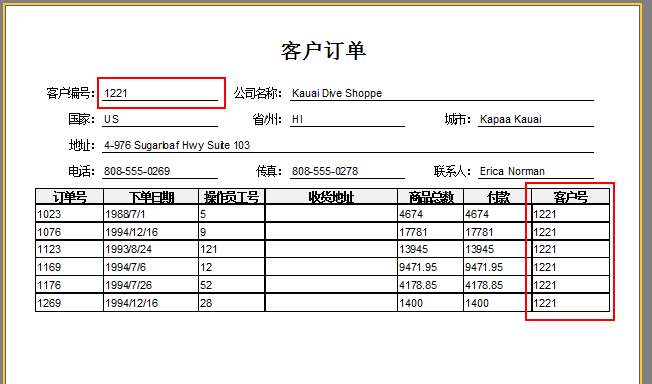
Task: Click operator number 12 in order 1169 row
Action: coord(206,267)
